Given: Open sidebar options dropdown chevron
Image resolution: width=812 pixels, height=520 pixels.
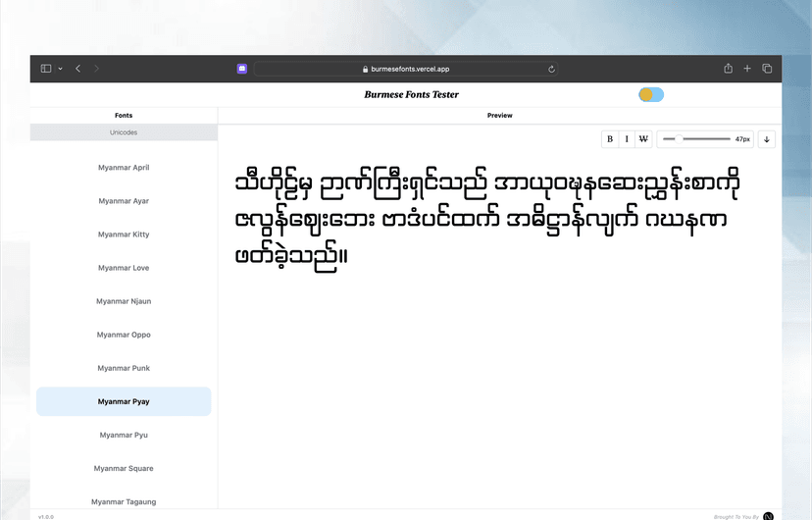Looking at the screenshot, I should [x=60, y=69].
